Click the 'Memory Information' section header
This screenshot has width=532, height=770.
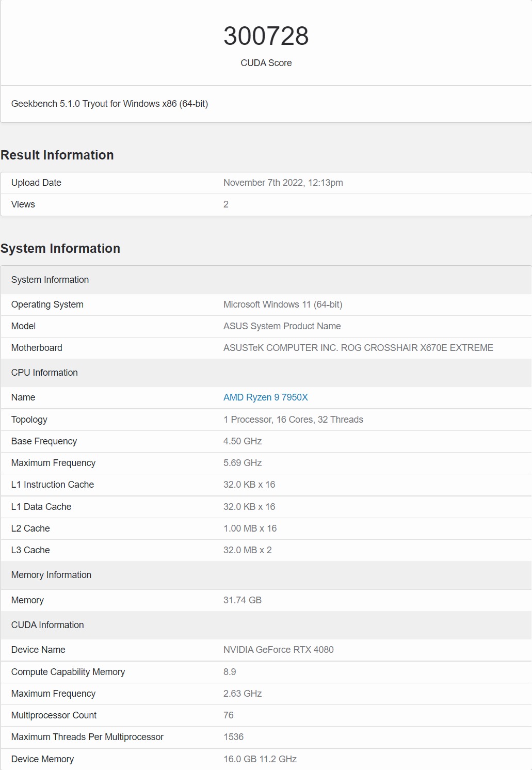coord(266,575)
